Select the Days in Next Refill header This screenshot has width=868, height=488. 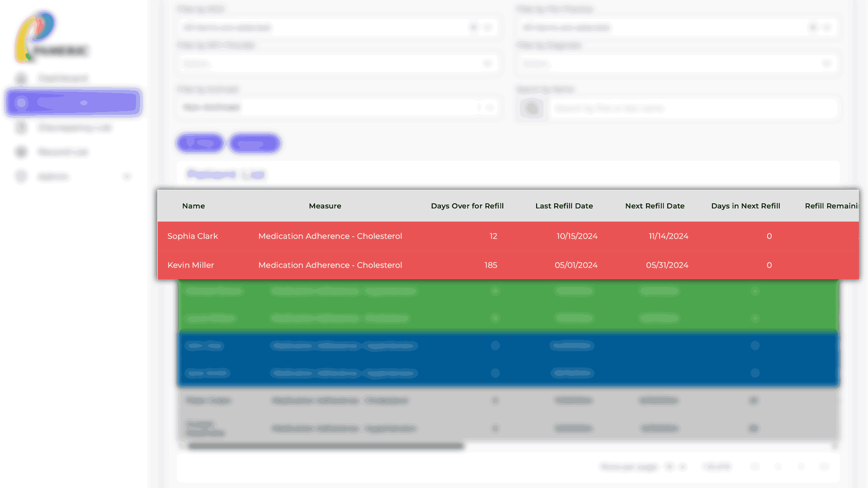click(x=745, y=206)
